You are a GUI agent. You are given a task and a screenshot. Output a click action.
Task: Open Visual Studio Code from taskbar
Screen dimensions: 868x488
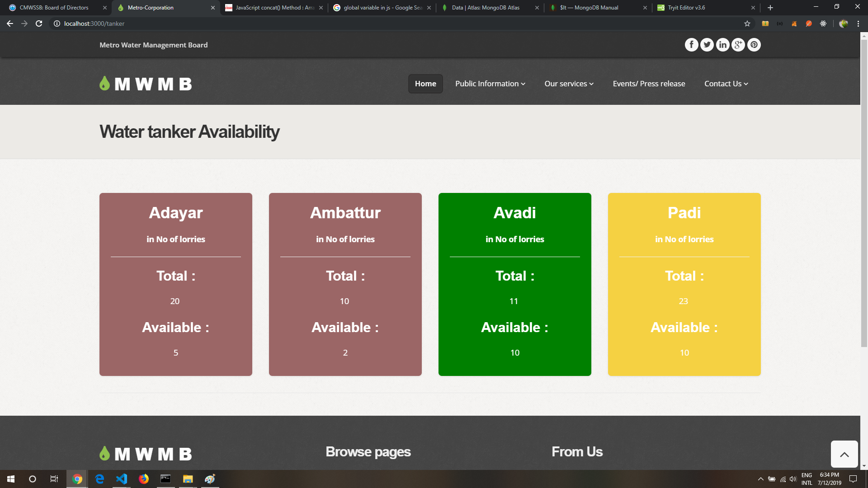[122, 479]
